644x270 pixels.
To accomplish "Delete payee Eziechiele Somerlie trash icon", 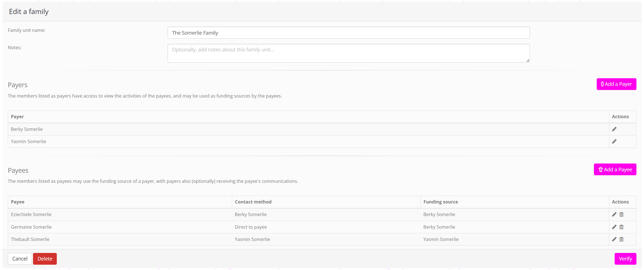I will [x=621, y=214].
